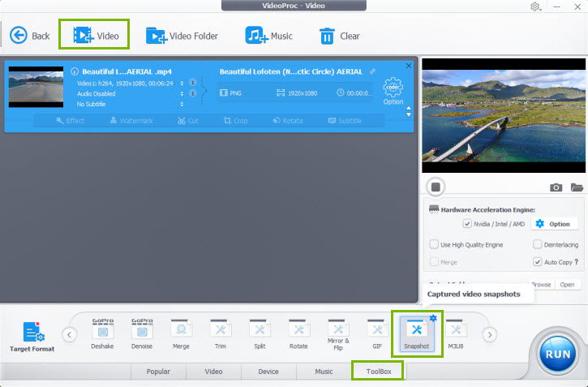The image size is (588, 387).
Task: Select the Rotate toolbox tool
Action: (298, 333)
